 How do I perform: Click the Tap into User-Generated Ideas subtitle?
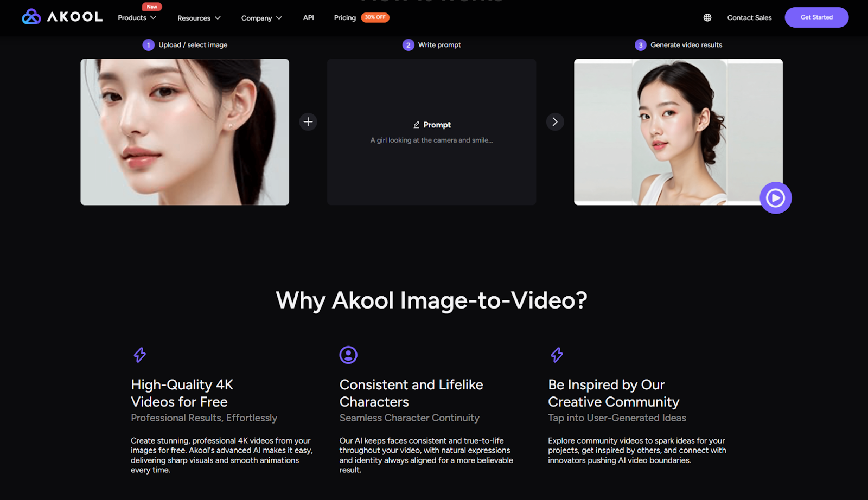click(x=617, y=418)
